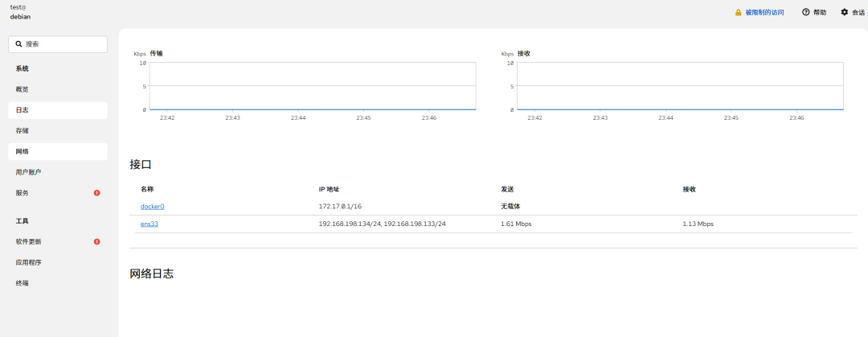Viewport: 868px width, 337px height.
Task: Click the red alert icon beside 软件更新
Action: 97,241
